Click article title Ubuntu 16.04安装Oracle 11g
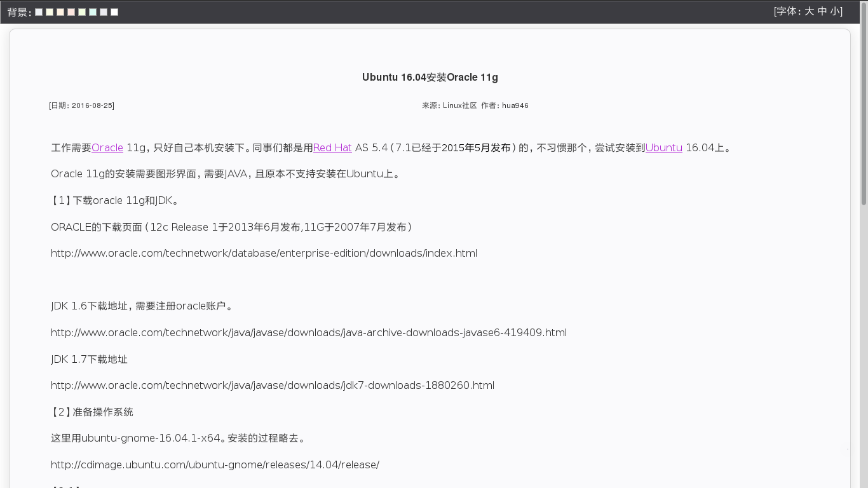 coord(430,78)
